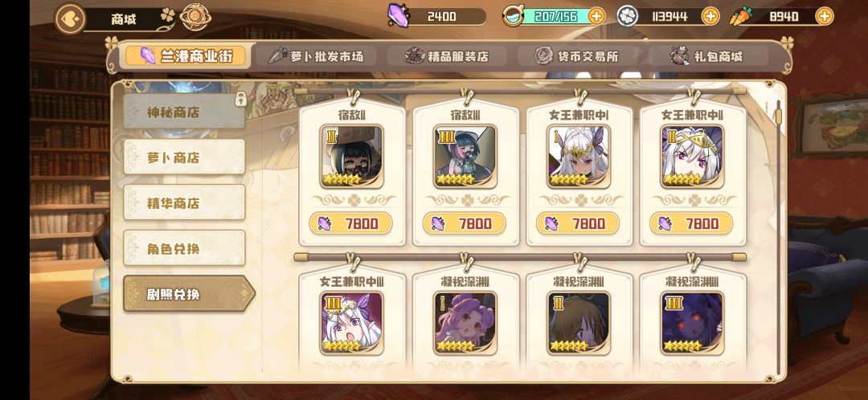Tap the purple crystal currency icon
Screen dimensions: 868x400
pyautogui.click(x=398, y=15)
